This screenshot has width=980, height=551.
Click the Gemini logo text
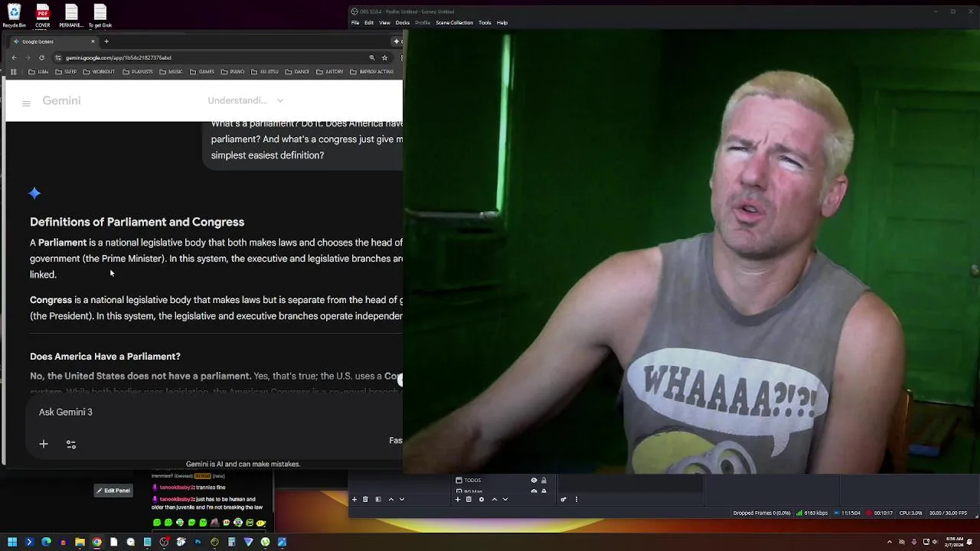click(x=61, y=101)
